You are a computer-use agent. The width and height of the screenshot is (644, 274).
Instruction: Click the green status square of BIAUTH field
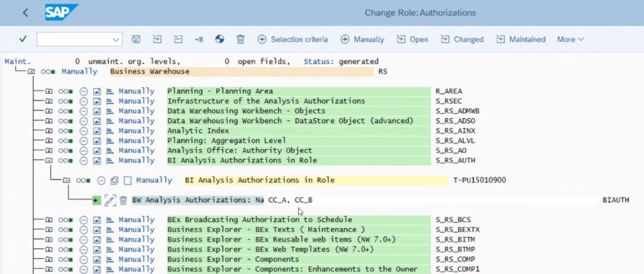point(96,200)
